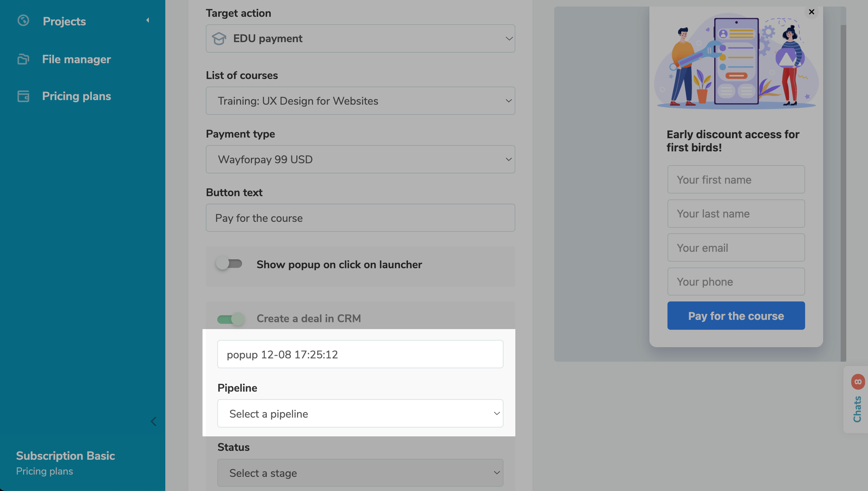868x491 pixels.
Task: Open the Select a stage dropdown
Action: point(360,473)
